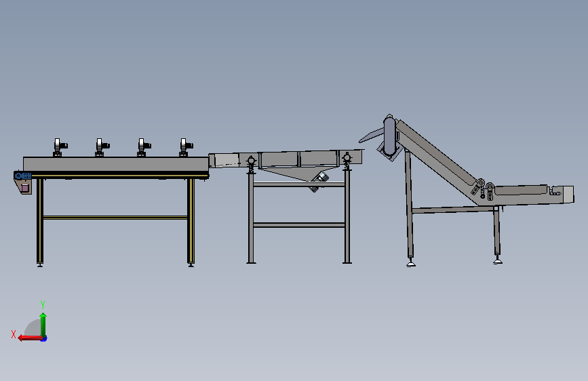Screen dimensions: 588x381
Task: Select the yellow lower crossbar of the conveyor table
Action: tap(115, 218)
